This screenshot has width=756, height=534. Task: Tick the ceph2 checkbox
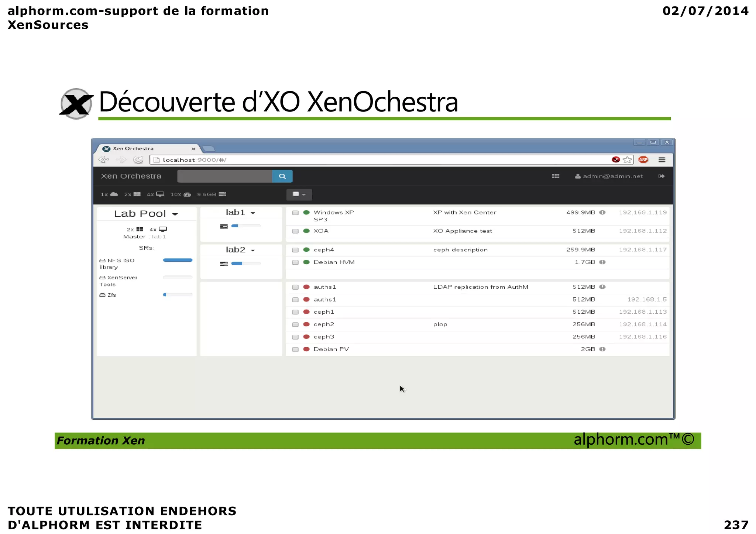click(x=295, y=325)
